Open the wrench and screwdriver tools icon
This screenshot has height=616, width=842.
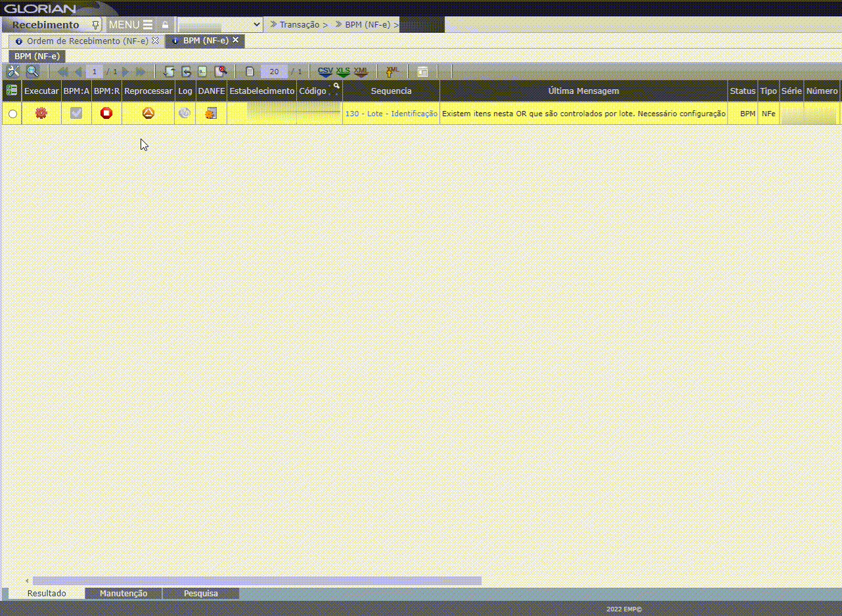point(13,72)
